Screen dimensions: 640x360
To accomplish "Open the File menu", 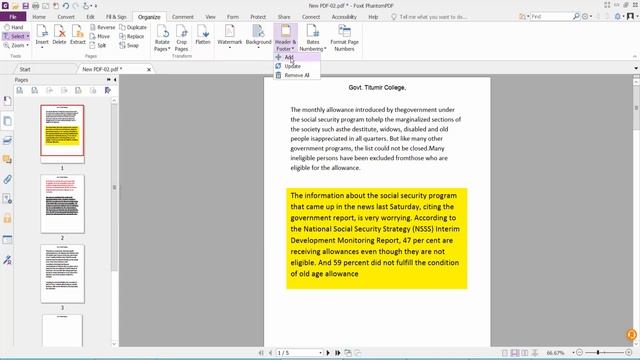I will tap(13, 17).
